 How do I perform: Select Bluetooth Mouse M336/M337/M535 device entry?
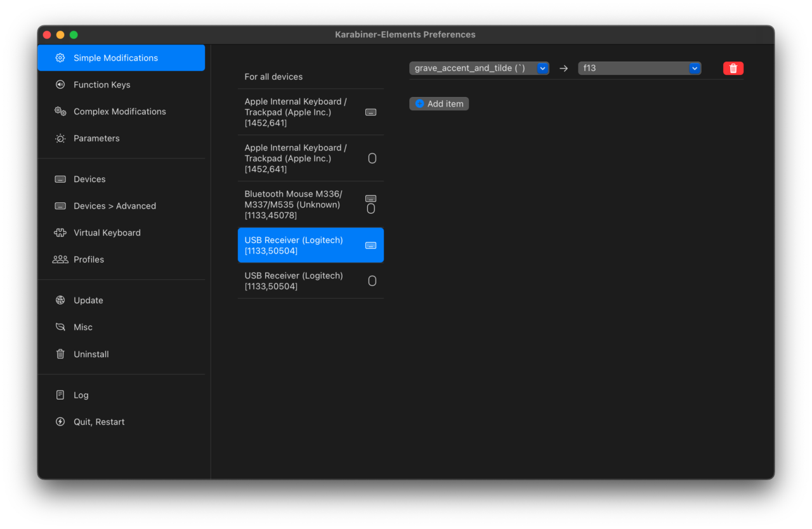311,204
